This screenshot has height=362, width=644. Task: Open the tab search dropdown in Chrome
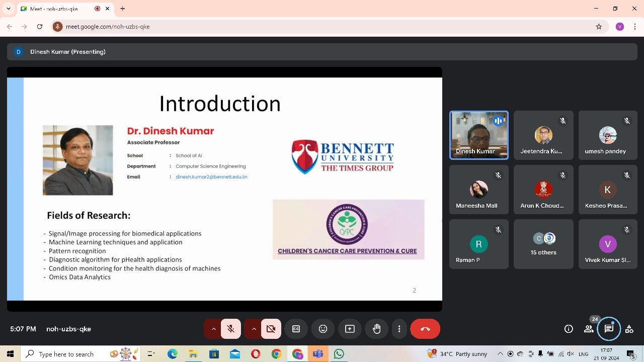click(x=9, y=9)
